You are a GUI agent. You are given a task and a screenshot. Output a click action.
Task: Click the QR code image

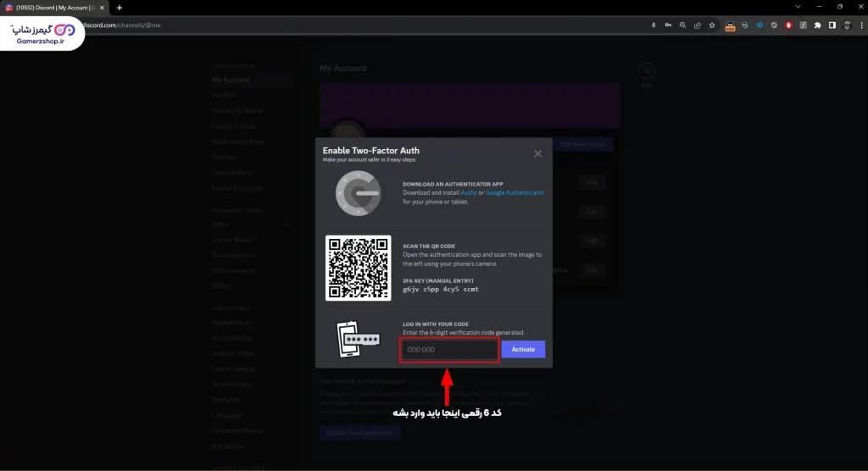359,268
